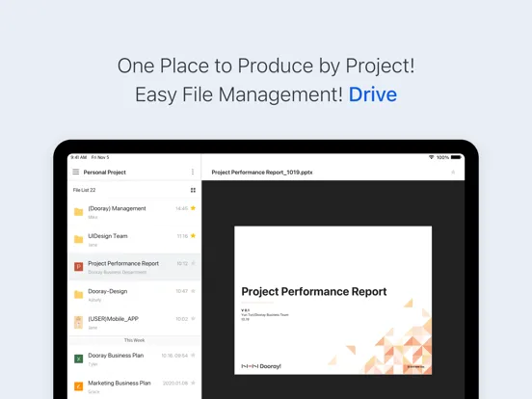This screenshot has width=532, height=399.
Task: Click the (USER)Mobile_APP file name
Action: pyautogui.click(x=113, y=319)
